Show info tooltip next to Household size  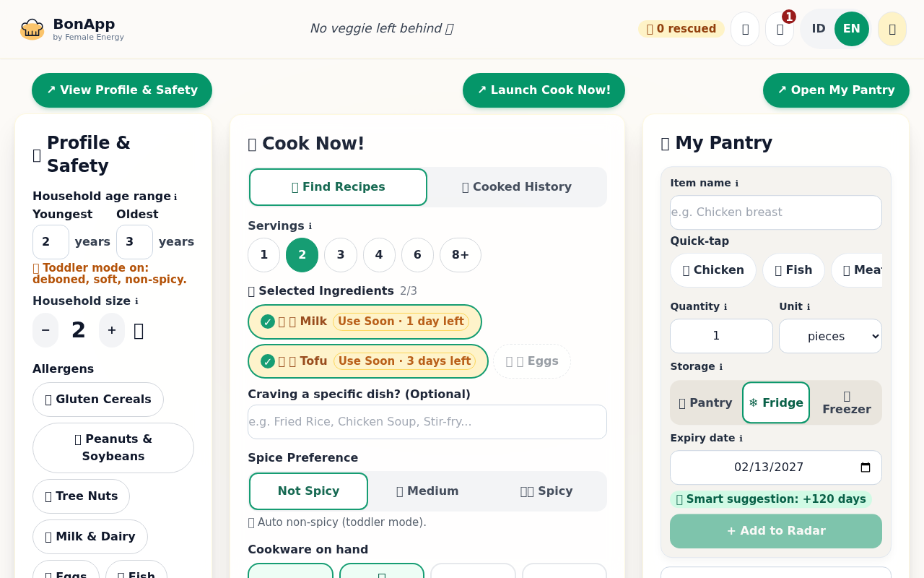pos(136,301)
